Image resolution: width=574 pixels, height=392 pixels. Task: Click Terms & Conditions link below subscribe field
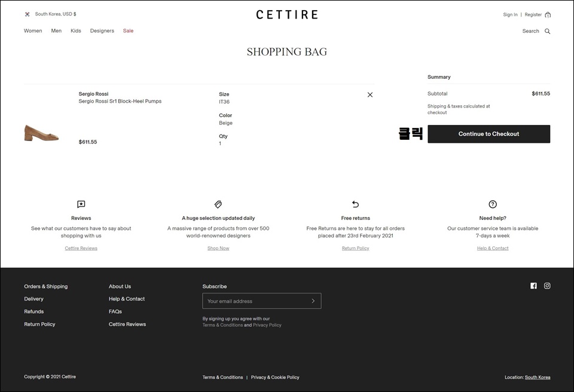(222, 325)
